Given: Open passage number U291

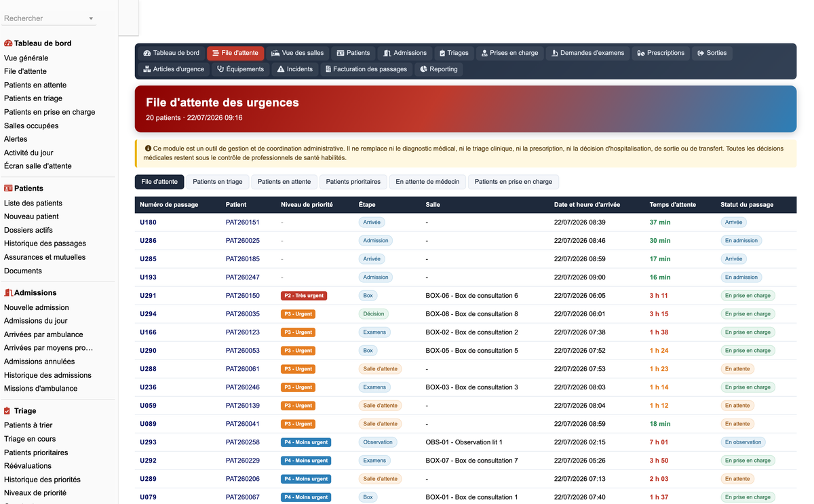Looking at the screenshot, I should pyautogui.click(x=148, y=296).
